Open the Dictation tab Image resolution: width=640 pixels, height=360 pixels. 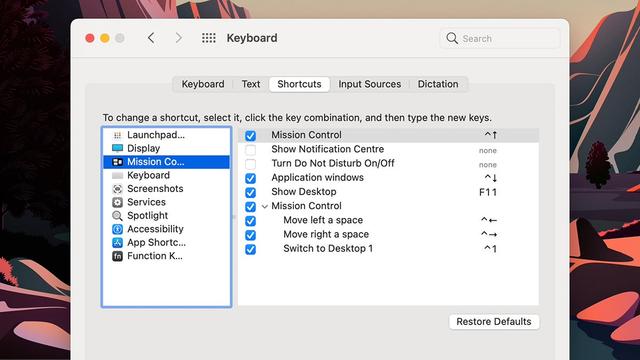[x=438, y=84]
